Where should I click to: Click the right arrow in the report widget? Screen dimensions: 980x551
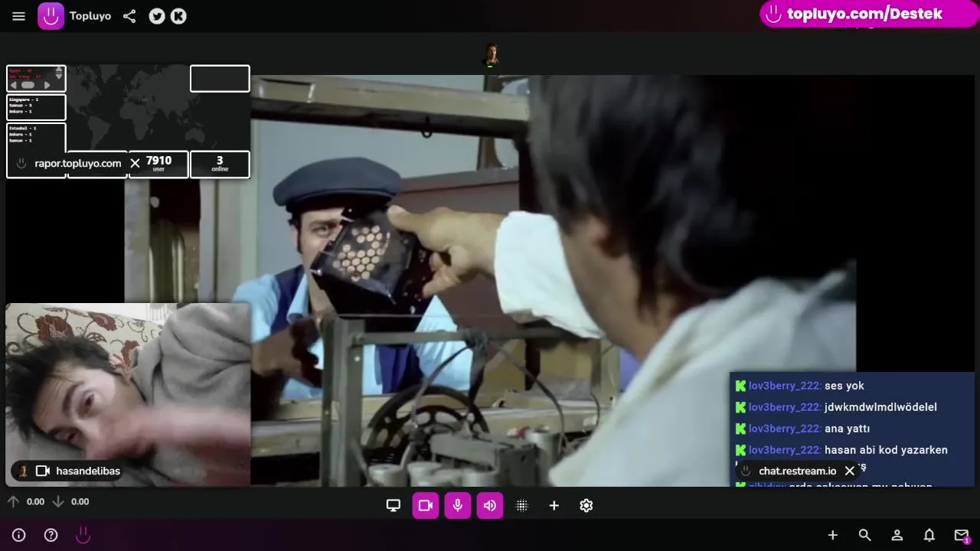pyautogui.click(x=47, y=85)
